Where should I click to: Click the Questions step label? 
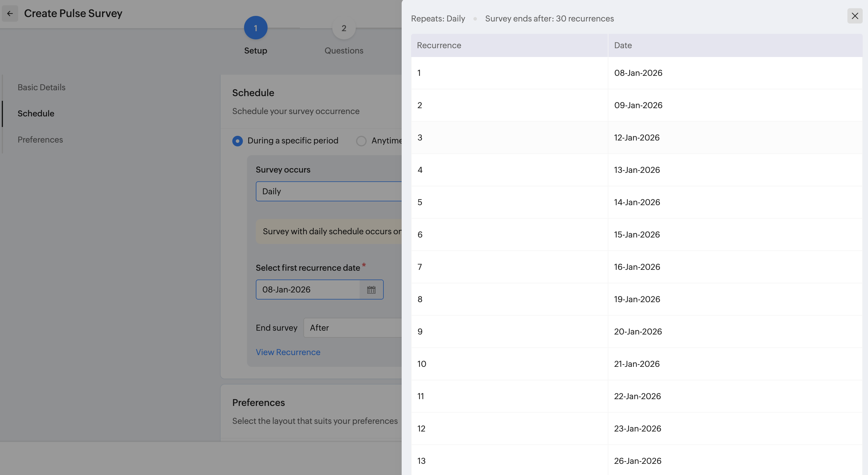(343, 51)
